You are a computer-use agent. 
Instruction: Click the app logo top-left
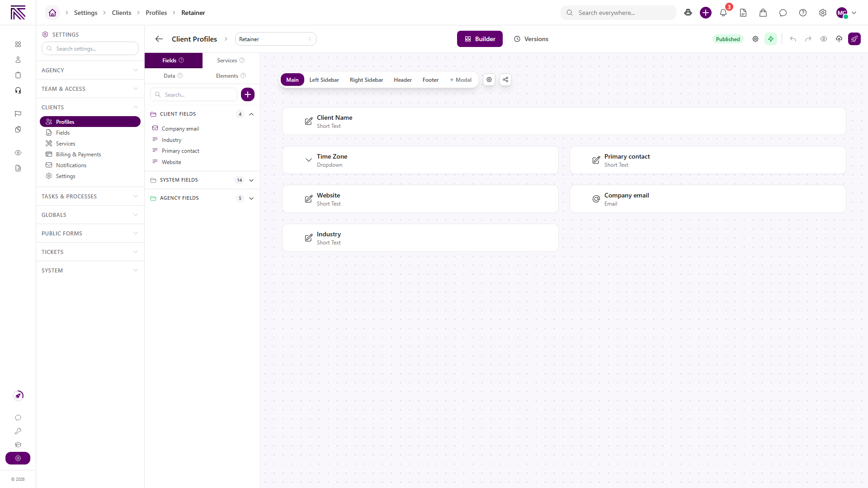18,13
